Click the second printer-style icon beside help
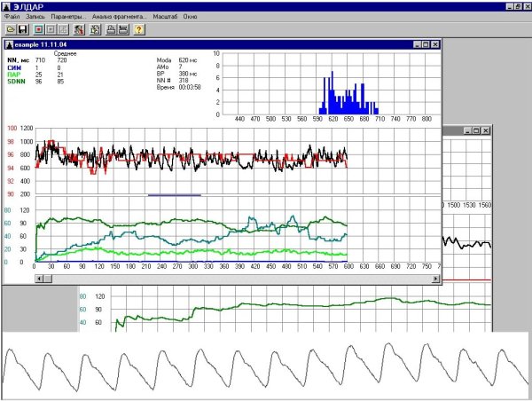The height and width of the screenshot is (401, 532). coord(123,29)
